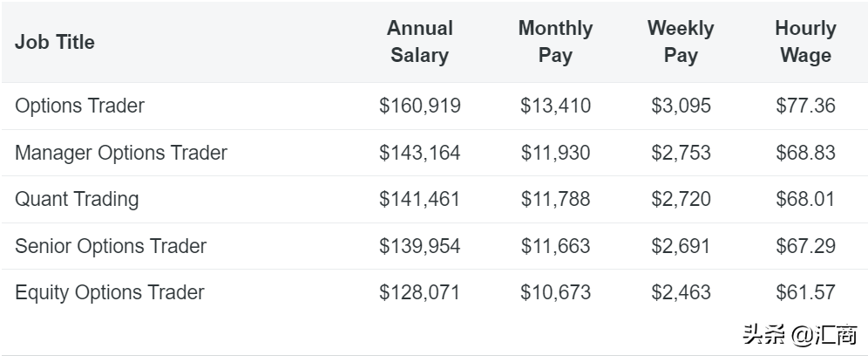Screen dimensions: 868x356
Task: Open the Options Trader job title
Action: coord(79,106)
